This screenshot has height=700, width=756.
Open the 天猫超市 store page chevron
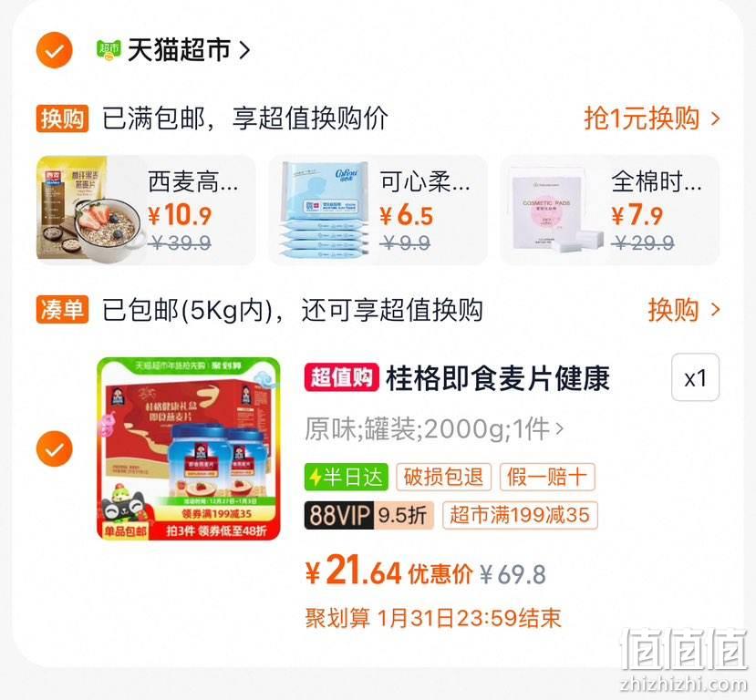click(x=245, y=50)
